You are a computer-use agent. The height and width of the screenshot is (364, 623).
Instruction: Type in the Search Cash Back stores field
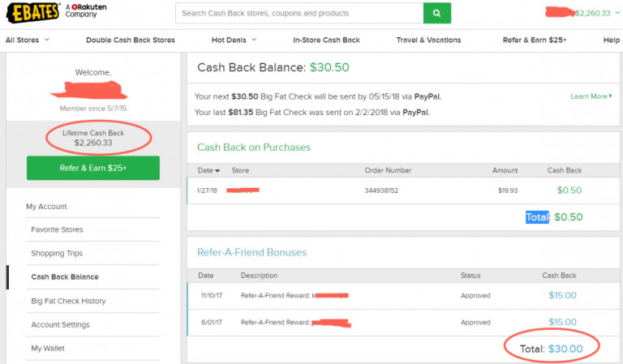tap(299, 13)
